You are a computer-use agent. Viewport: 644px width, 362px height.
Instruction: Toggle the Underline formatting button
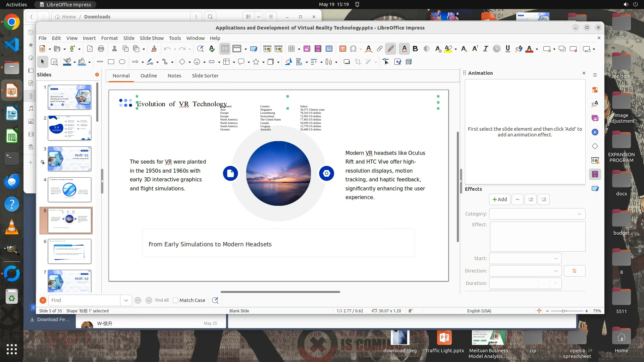click(507, 49)
